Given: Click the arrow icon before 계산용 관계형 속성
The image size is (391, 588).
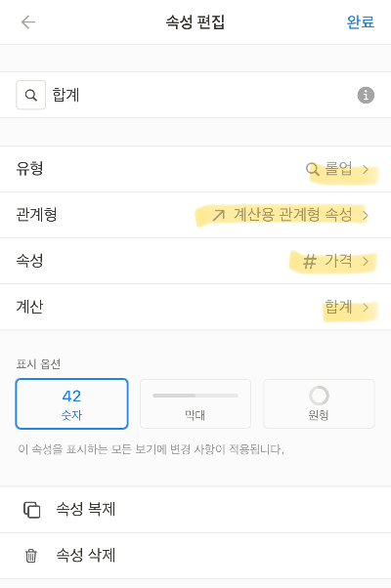Looking at the screenshot, I should [219, 215].
